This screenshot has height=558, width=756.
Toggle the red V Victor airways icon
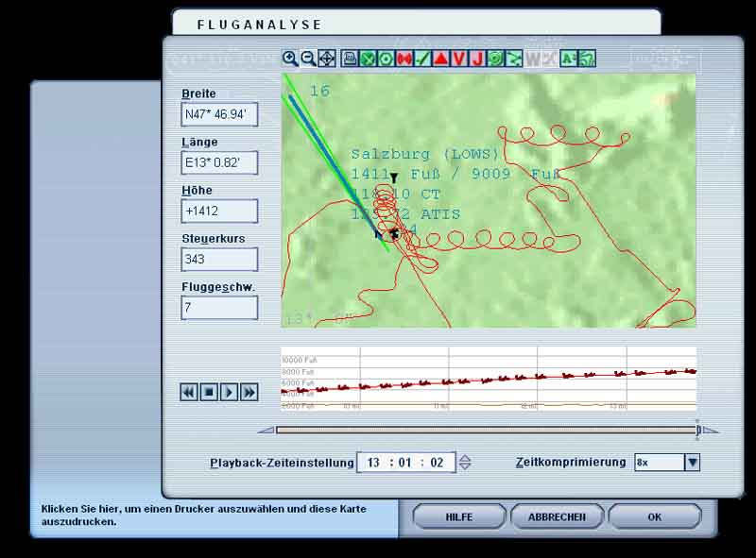click(x=458, y=59)
